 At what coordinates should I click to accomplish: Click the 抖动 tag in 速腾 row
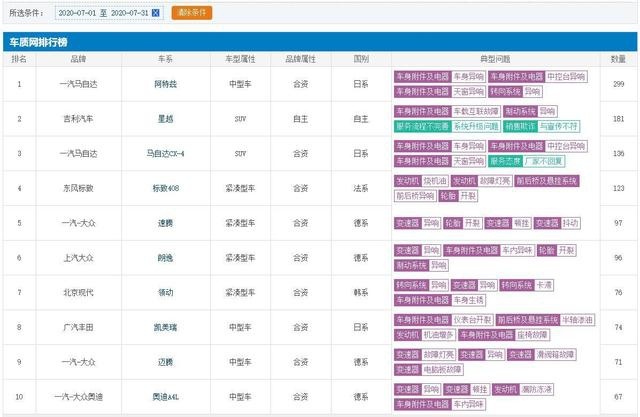tap(569, 223)
